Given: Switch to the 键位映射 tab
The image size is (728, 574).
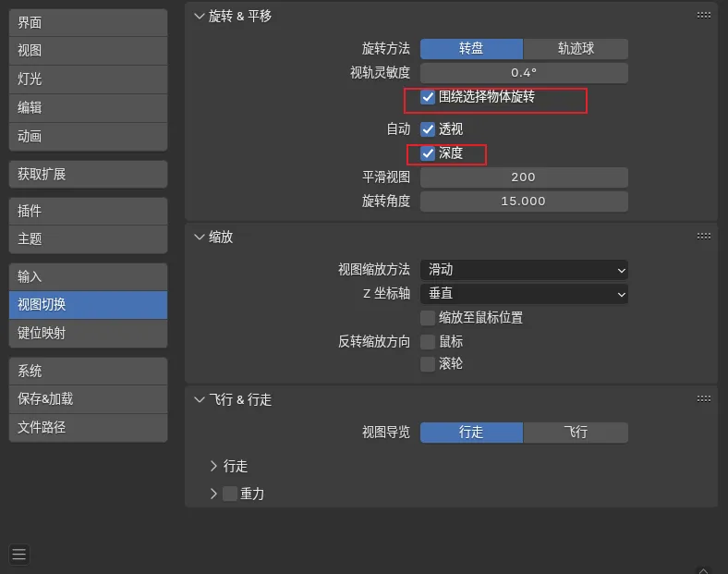Looking at the screenshot, I should (x=88, y=333).
